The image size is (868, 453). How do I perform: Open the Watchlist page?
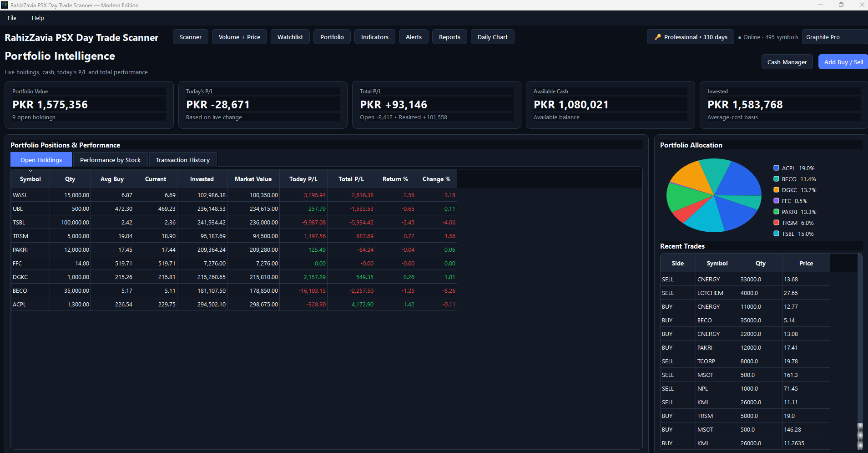click(290, 37)
